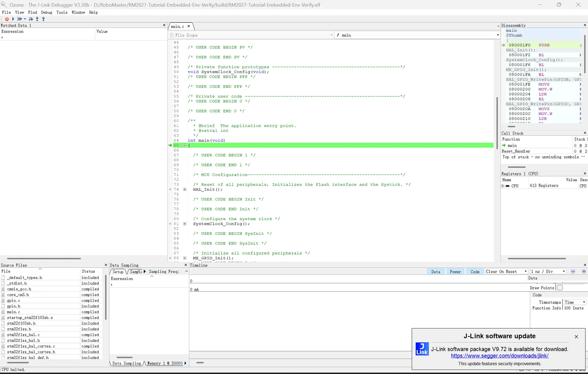Image resolution: width=588 pixels, height=374 pixels.
Task: Toggle breakpoint marker on line 81
Action: click(170, 224)
